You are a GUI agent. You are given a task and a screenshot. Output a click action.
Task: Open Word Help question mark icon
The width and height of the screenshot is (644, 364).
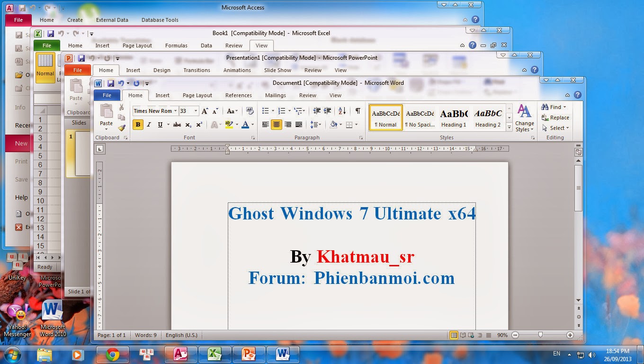[577, 95]
